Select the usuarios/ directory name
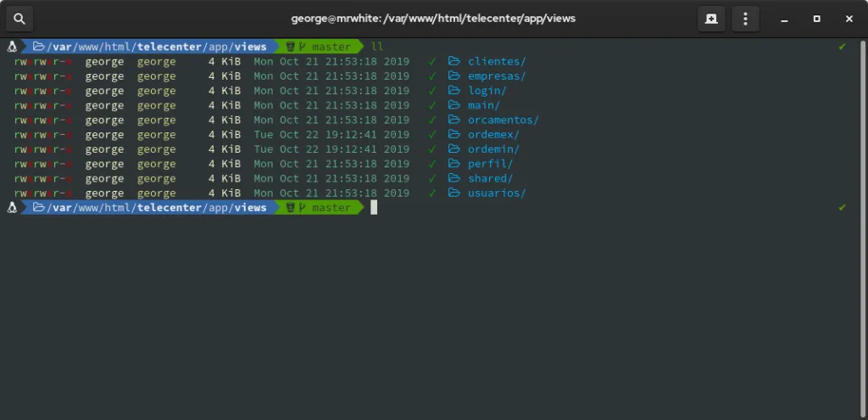Image resolution: width=868 pixels, height=420 pixels. (x=497, y=193)
